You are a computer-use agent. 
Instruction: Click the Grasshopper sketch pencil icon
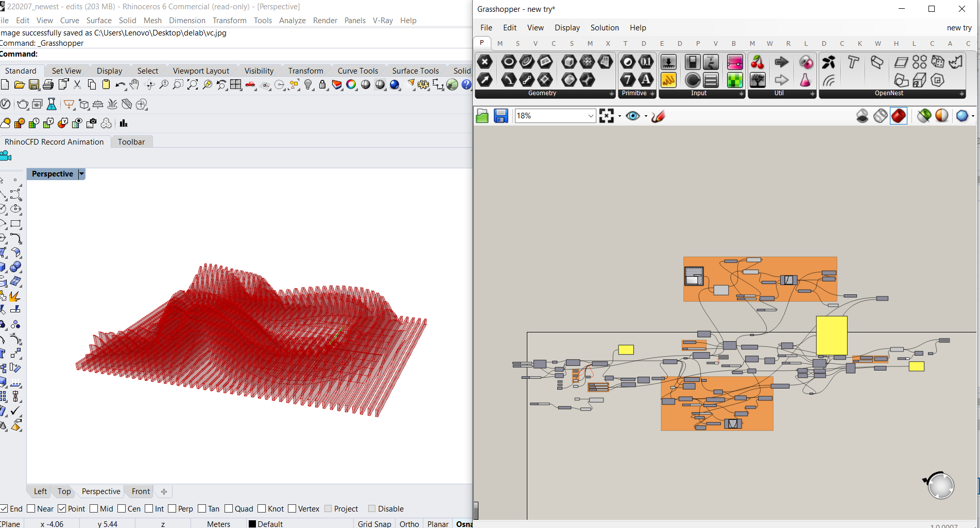tap(658, 116)
